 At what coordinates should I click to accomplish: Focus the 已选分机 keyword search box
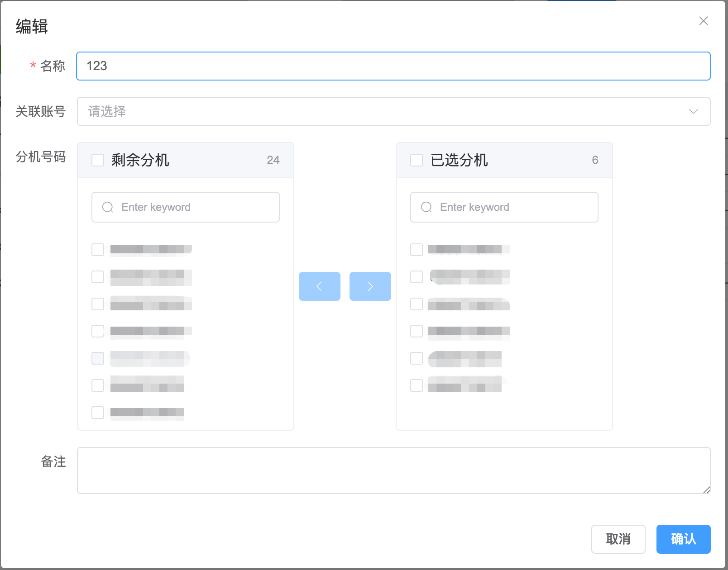coord(513,207)
